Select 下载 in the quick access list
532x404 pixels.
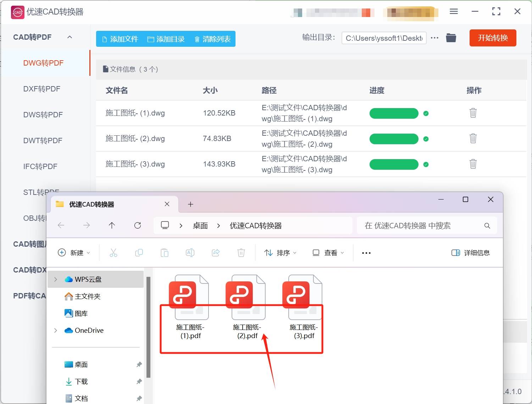pyautogui.click(x=81, y=381)
